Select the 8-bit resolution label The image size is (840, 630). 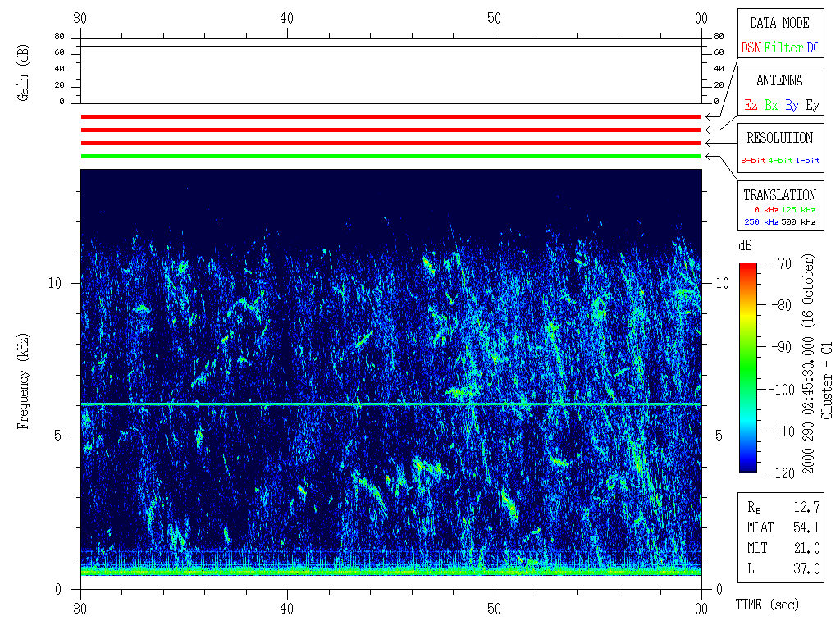[x=753, y=161]
